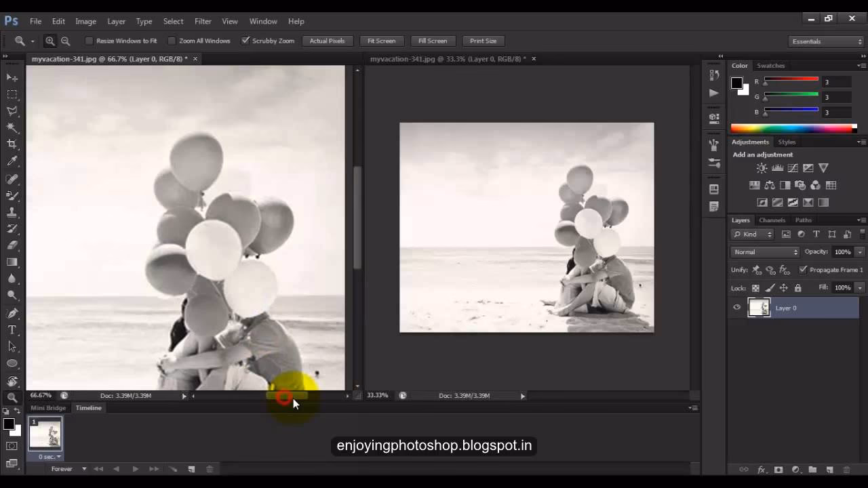The width and height of the screenshot is (868, 488).
Task: Open the Color panel flyout menu
Action: pyautogui.click(x=861, y=66)
